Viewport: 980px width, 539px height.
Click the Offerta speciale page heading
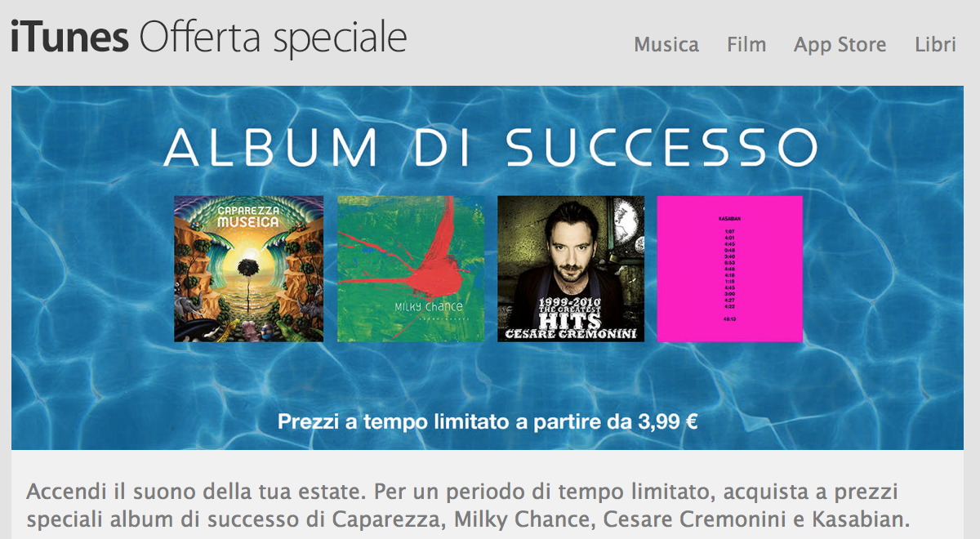274,38
